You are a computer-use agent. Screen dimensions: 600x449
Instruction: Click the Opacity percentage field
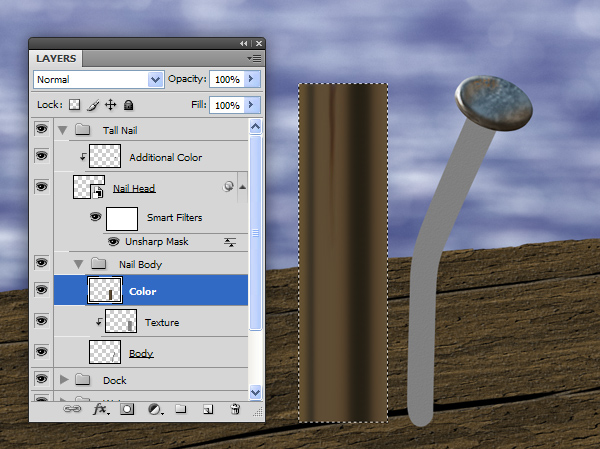pyautogui.click(x=227, y=79)
